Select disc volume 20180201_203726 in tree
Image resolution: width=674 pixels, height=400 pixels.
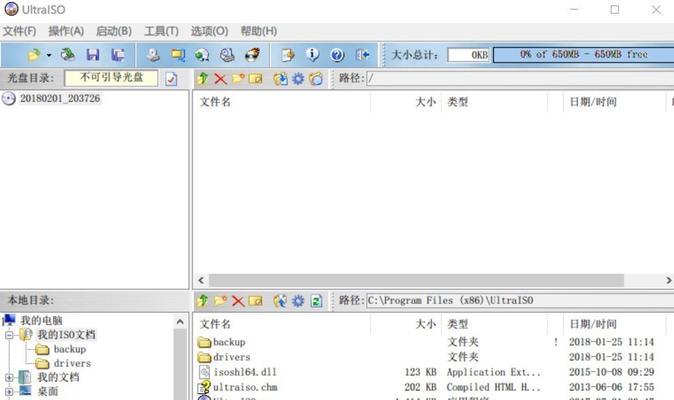60,98
